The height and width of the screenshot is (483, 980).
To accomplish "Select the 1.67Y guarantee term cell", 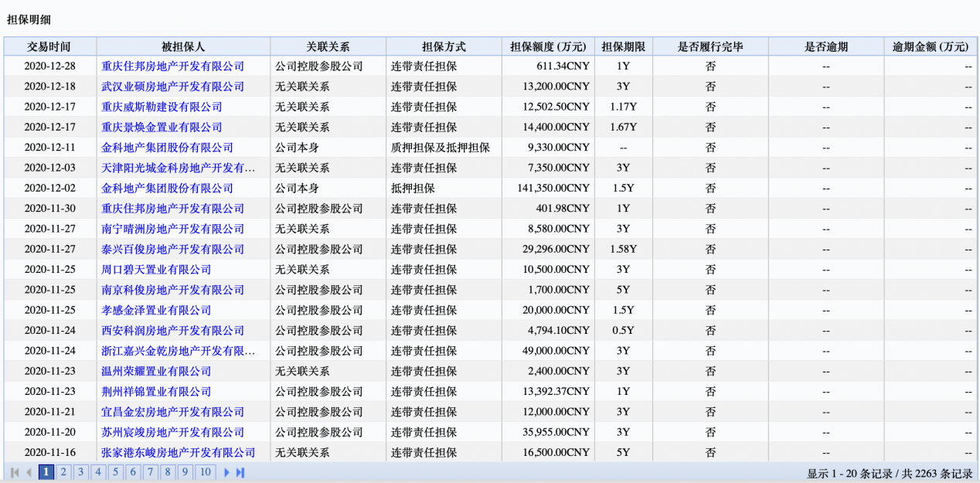I will point(624,127).
